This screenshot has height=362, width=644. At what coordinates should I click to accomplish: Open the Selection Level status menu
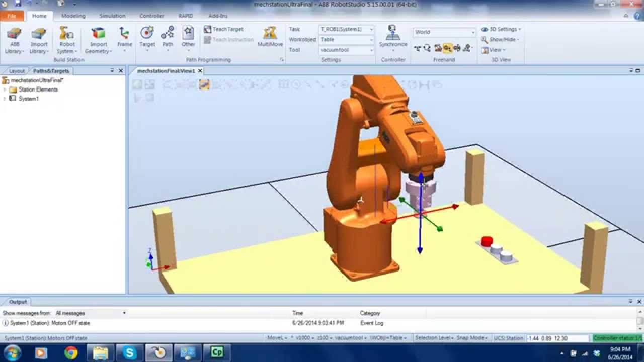pos(435,338)
